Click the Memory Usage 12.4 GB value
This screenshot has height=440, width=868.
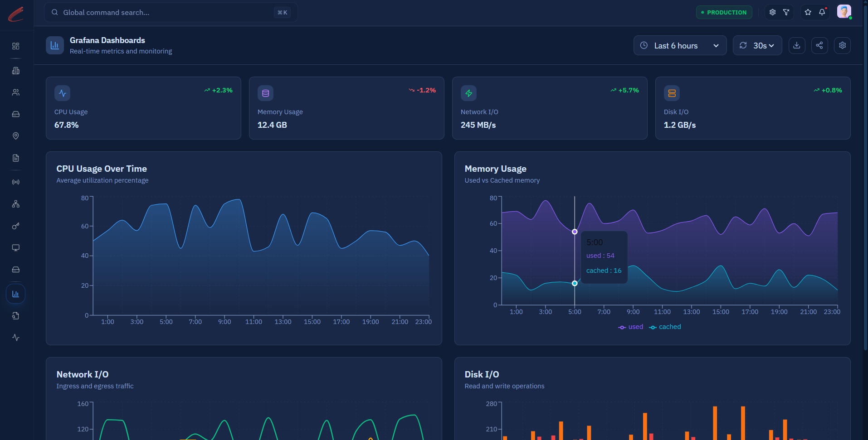coord(272,125)
